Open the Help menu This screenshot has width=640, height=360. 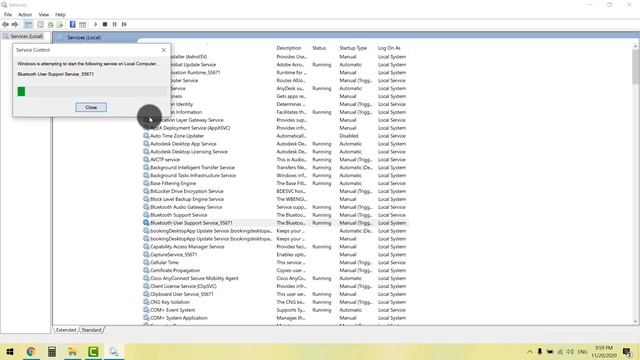(x=60, y=14)
